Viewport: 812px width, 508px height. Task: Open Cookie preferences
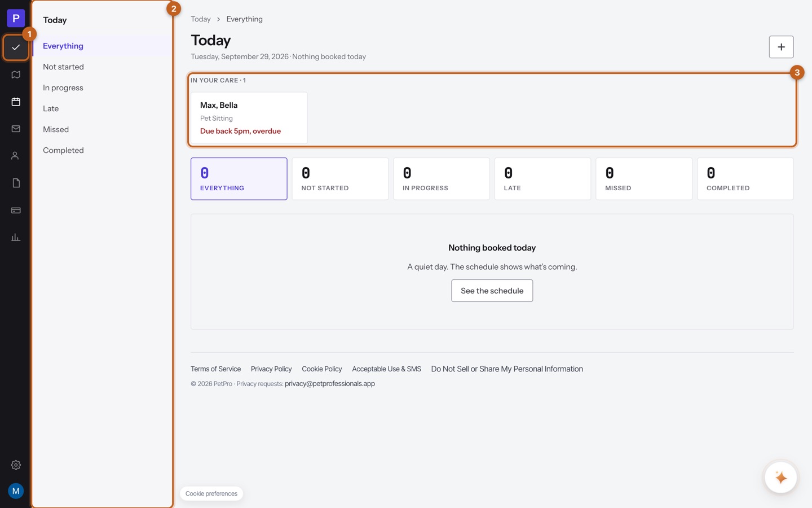coord(211,493)
